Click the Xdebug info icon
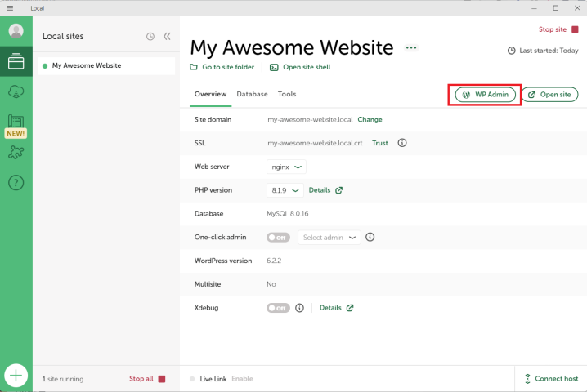Screen dimensions: 587x392 point(299,308)
